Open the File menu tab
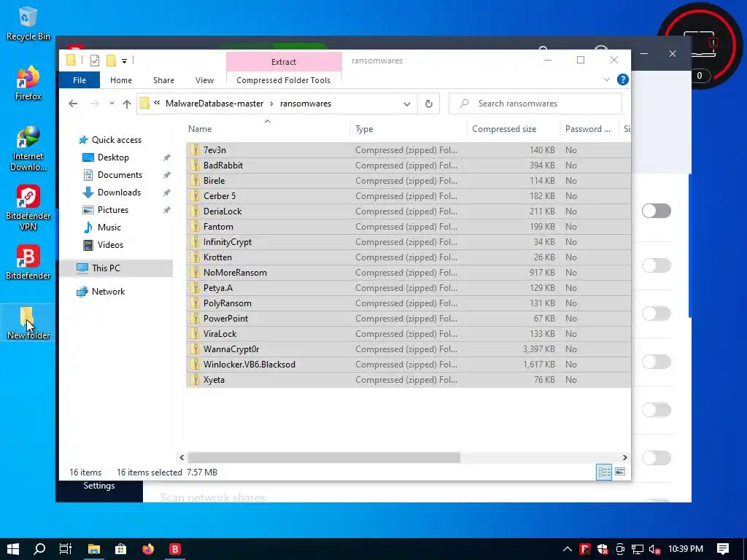This screenshot has height=560, width=747. [x=79, y=80]
